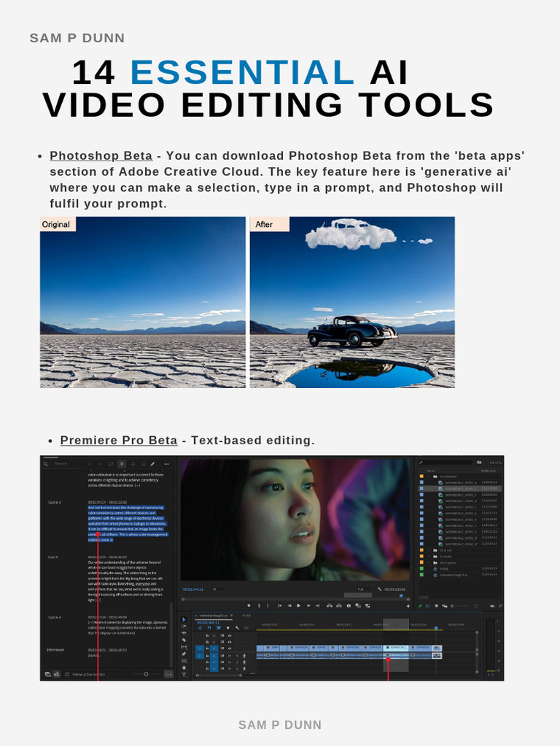The height and width of the screenshot is (747, 560).
Task: Click the timeline display settings wrench
Action: pos(237,628)
